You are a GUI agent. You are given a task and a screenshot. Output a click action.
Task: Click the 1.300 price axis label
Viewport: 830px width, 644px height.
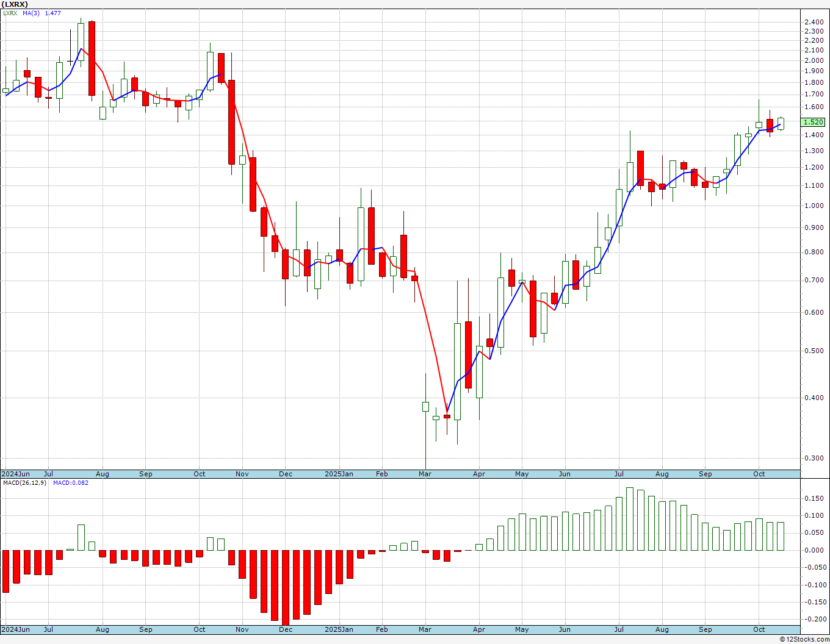tap(814, 151)
